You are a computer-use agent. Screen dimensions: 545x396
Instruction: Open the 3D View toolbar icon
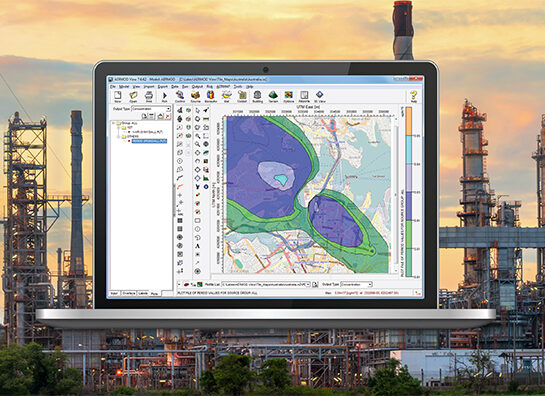(x=319, y=96)
